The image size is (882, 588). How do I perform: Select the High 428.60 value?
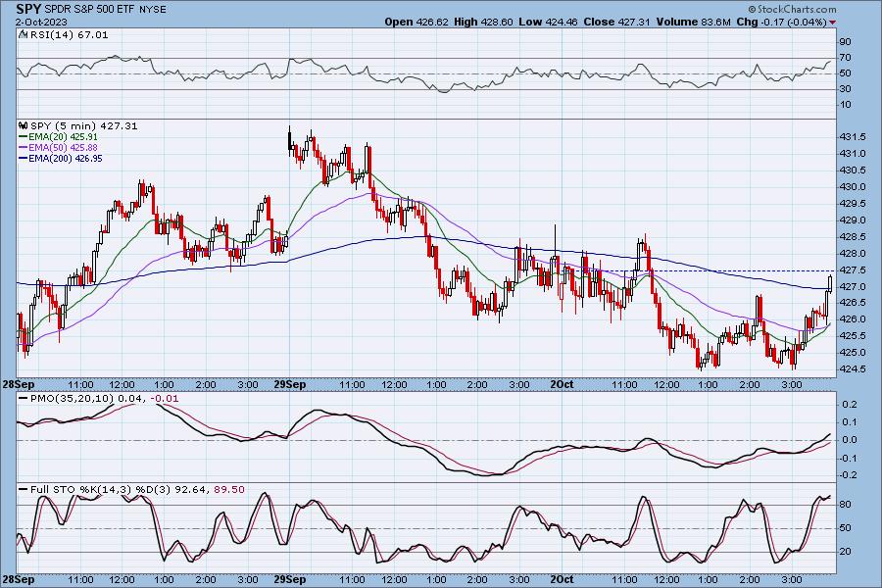(483, 22)
